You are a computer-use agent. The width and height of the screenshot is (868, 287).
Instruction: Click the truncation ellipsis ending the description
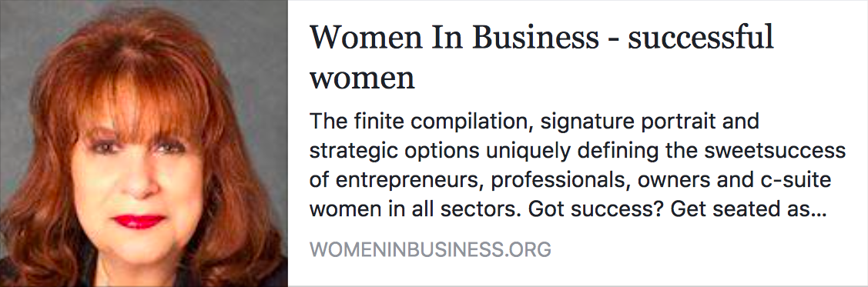(819, 215)
